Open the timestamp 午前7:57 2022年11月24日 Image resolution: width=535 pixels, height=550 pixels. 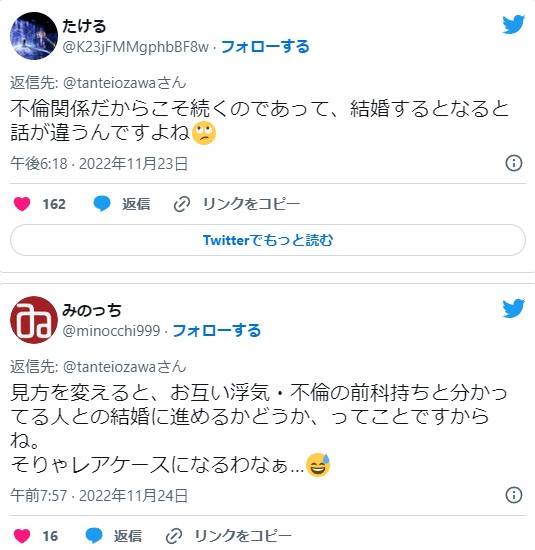click(99, 496)
